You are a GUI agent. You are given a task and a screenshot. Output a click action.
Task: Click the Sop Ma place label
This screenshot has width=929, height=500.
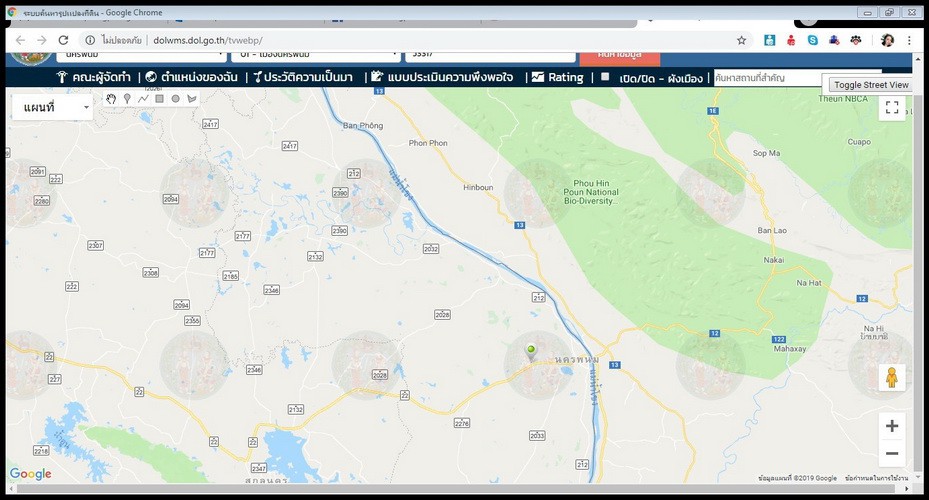pos(766,153)
